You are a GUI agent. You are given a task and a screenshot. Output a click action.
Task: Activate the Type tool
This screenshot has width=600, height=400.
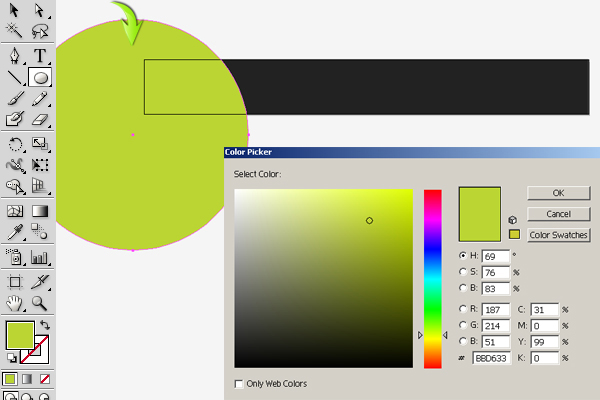(40, 56)
